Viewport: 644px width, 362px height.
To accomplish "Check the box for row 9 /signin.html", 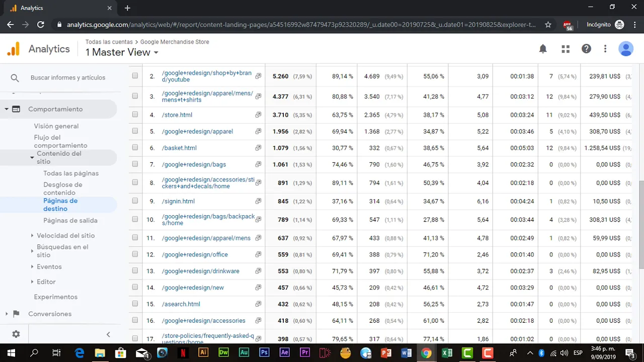I will pyautogui.click(x=135, y=201).
